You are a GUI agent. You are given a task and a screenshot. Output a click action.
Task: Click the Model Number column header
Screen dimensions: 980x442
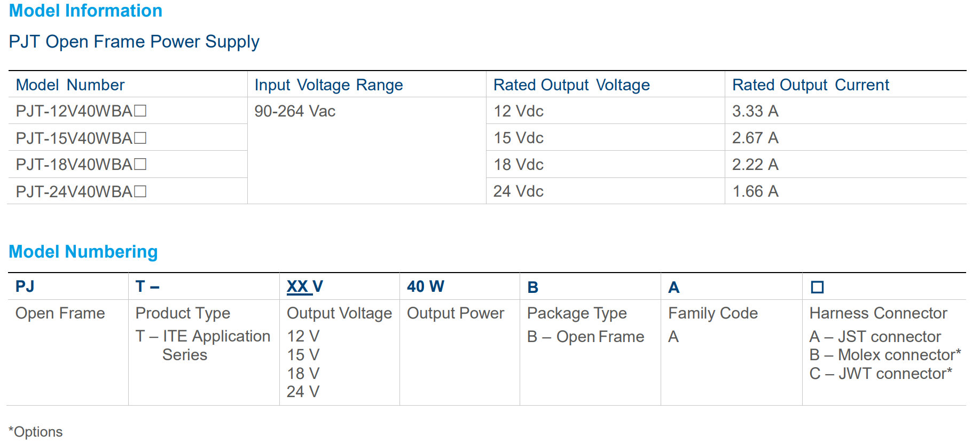point(70,85)
